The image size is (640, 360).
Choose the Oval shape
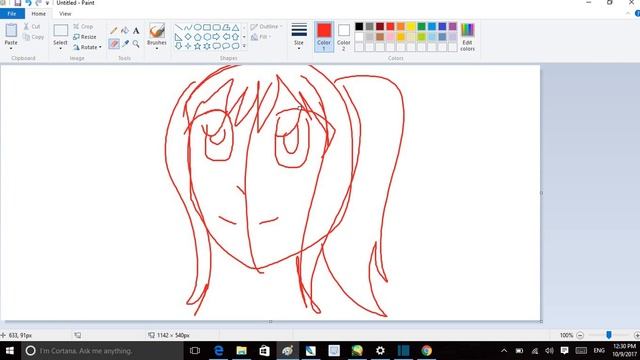point(197,27)
